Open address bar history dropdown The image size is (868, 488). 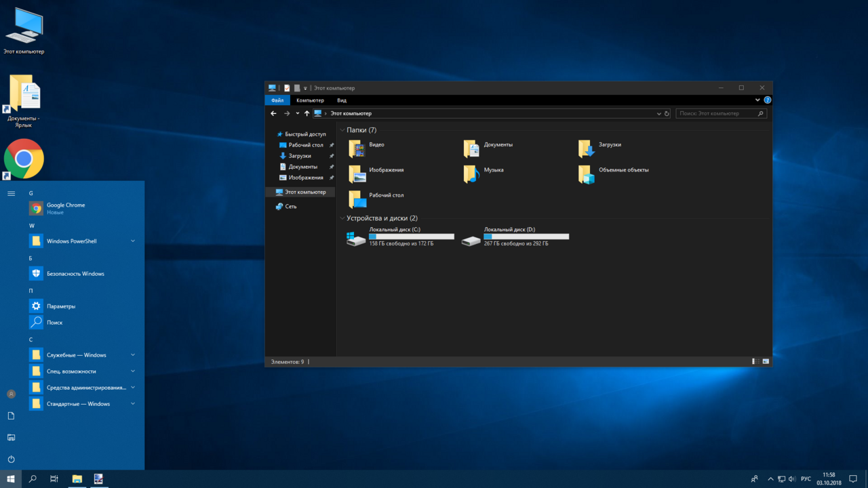pos(659,114)
